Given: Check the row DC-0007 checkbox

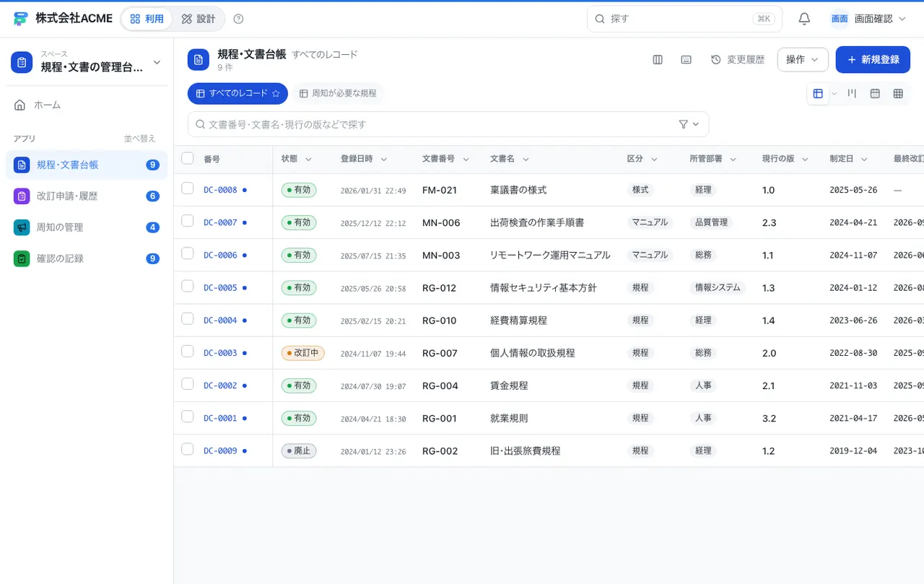Looking at the screenshot, I should coord(188,221).
